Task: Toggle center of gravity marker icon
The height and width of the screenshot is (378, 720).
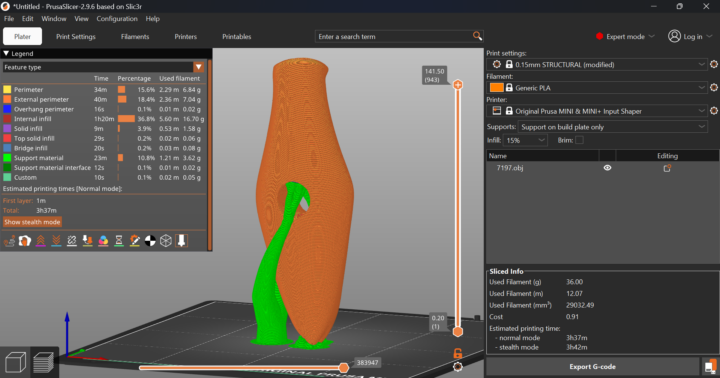Action: [x=150, y=241]
